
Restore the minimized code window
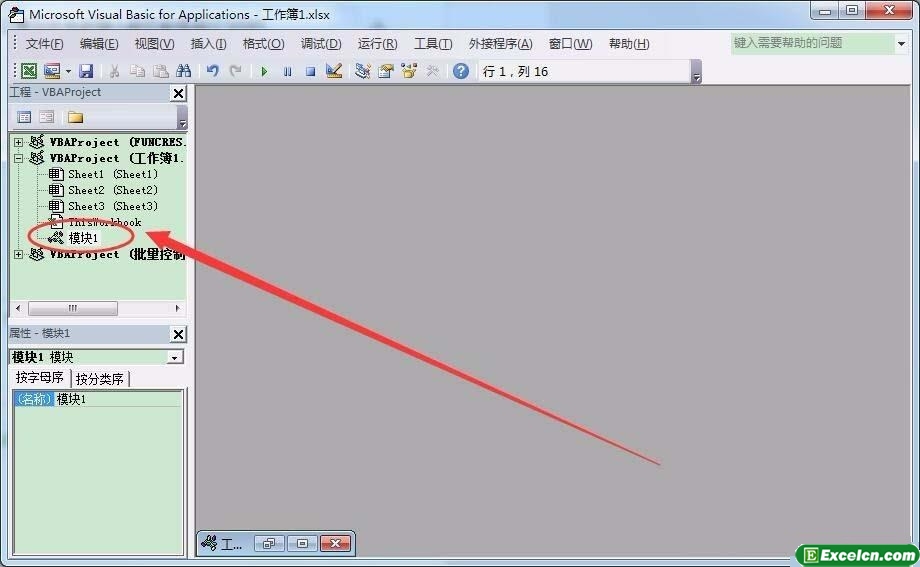tap(269, 544)
